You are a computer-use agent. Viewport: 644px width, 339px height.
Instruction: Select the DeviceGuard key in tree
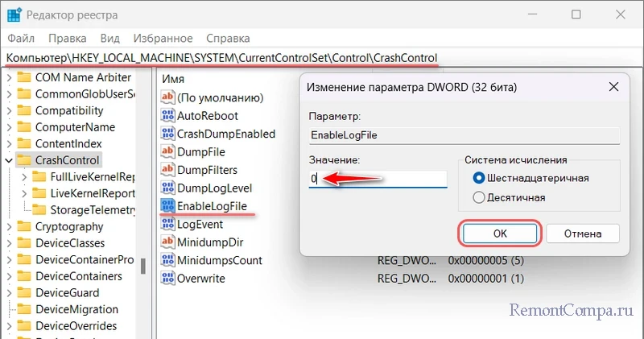pos(67,293)
